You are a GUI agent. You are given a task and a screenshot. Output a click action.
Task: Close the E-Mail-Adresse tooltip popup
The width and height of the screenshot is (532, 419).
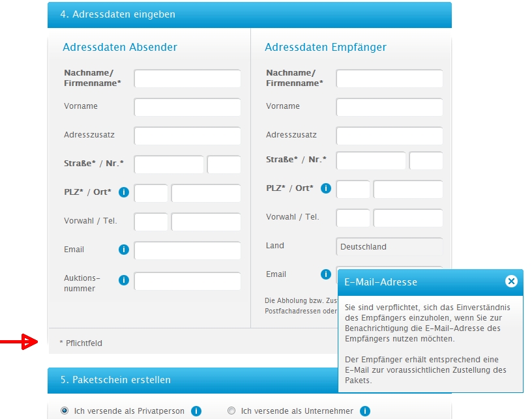(x=511, y=282)
